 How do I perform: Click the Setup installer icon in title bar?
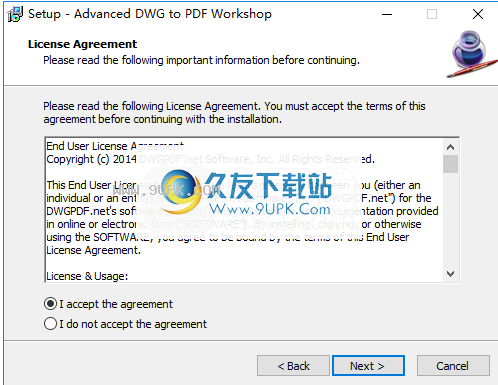(x=15, y=14)
